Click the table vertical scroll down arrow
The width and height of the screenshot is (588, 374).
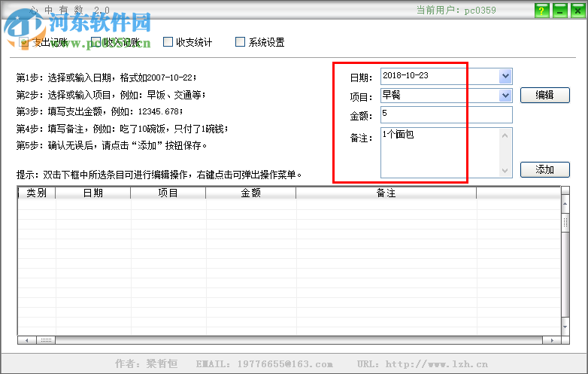pos(565,327)
